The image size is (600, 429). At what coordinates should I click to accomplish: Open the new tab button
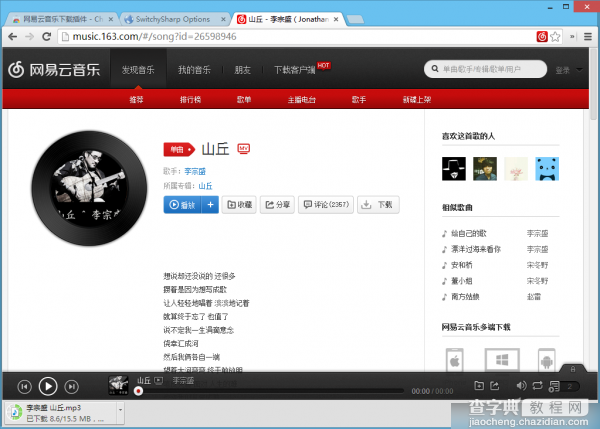pyautogui.click(x=355, y=19)
